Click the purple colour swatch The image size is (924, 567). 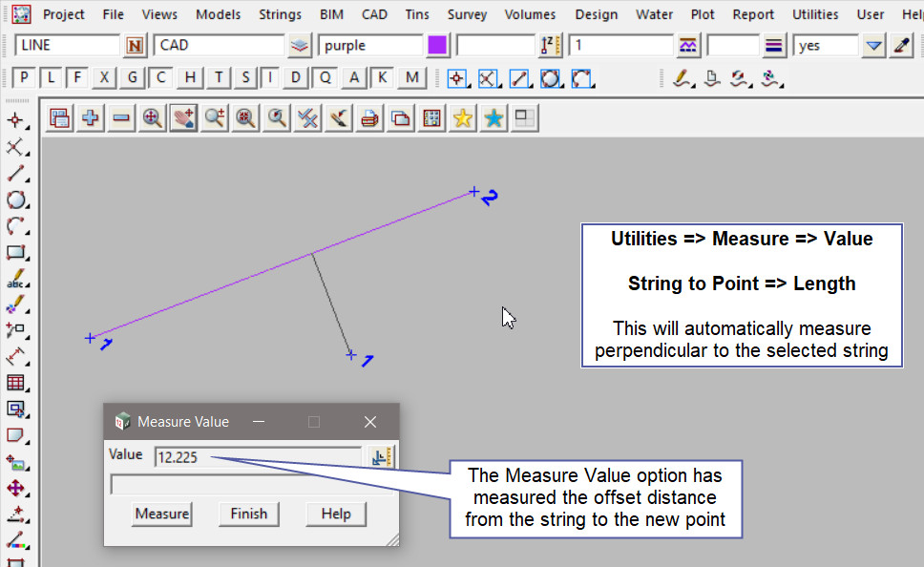[x=438, y=46]
